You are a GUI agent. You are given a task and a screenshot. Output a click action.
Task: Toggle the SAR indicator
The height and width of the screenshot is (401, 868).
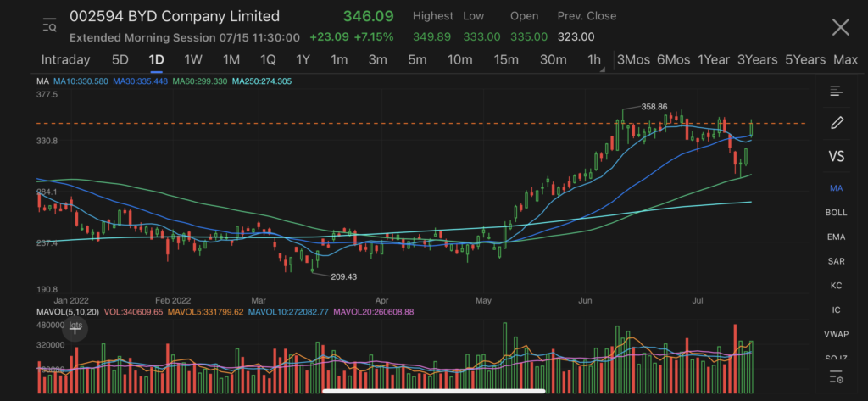pyautogui.click(x=836, y=261)
